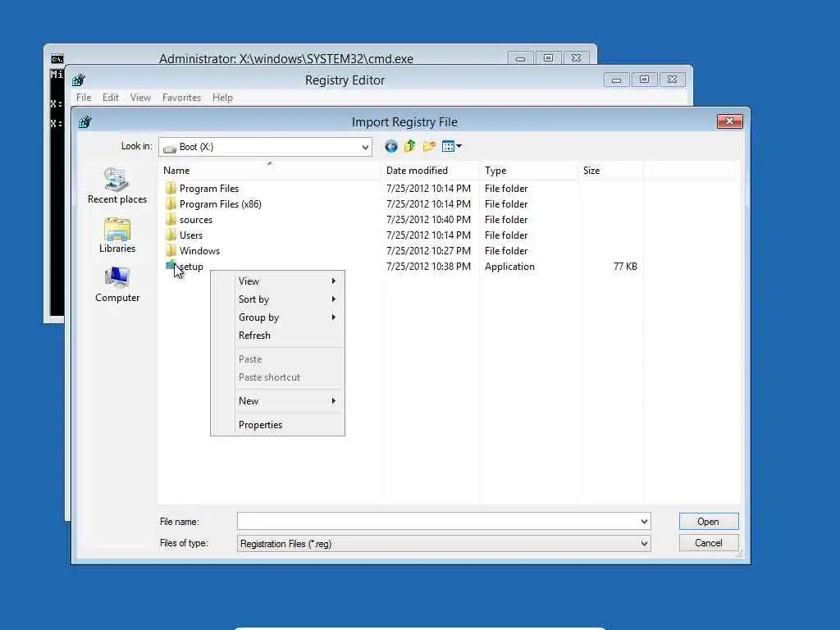The width and height of the screenshot is (840, 630).
Task: Sort by the Type column header
Action: pos(529,171)
